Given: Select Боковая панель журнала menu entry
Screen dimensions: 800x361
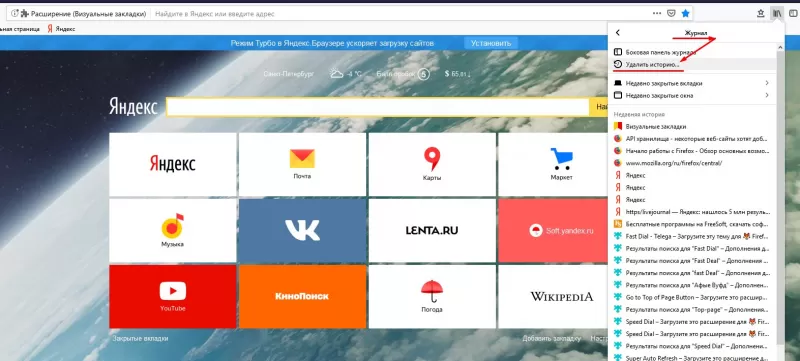Looking at the screenshot, I should pos(692,52).
